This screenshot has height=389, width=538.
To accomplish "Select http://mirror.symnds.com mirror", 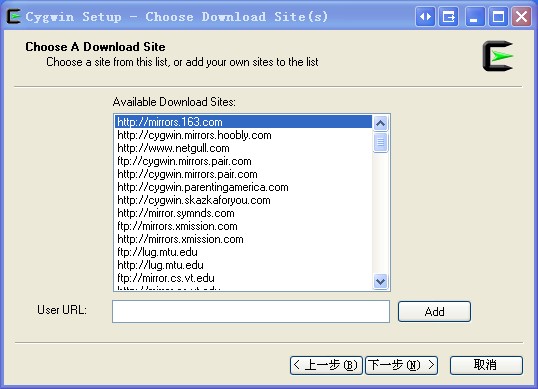I will coord(243,213).
